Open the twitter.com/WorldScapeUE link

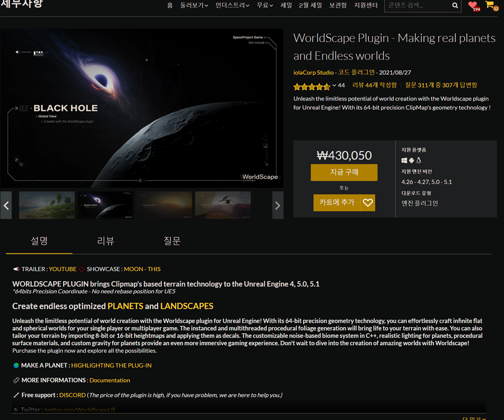(80, 410)
